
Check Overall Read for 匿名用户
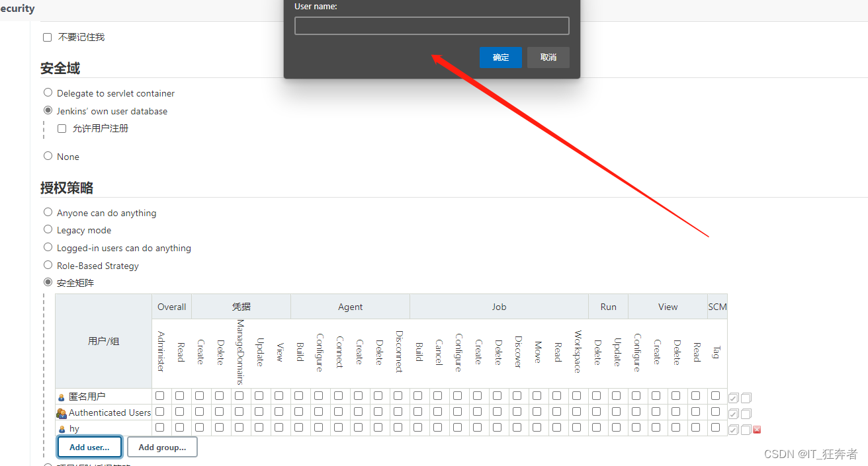coord(180,396)
